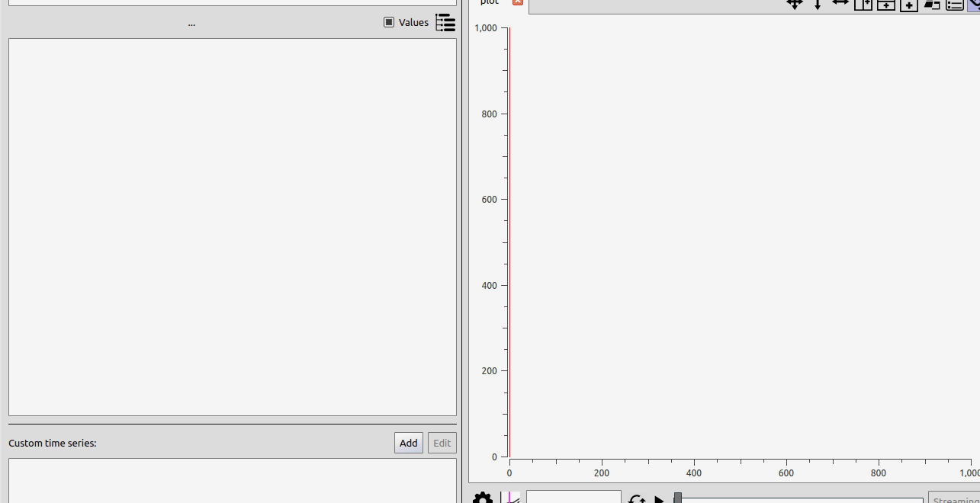Add a row with the split-rows icon

pyautogui.click(x=885, y=5)
